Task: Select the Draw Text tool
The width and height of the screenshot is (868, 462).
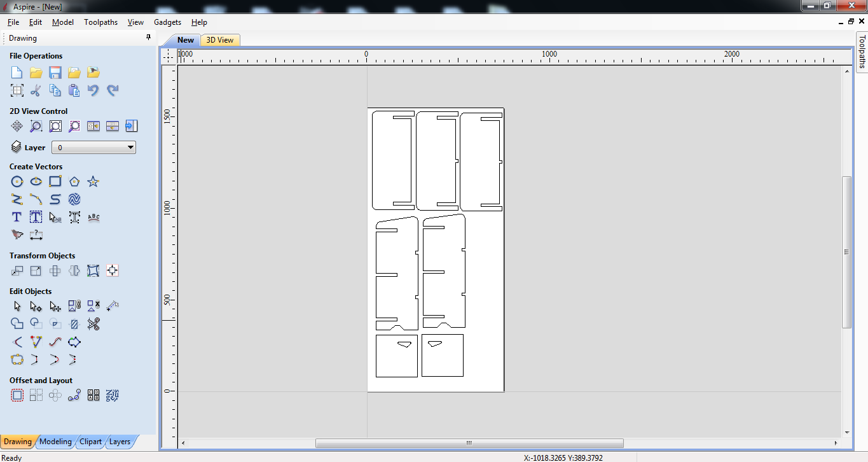Action: 17,217
